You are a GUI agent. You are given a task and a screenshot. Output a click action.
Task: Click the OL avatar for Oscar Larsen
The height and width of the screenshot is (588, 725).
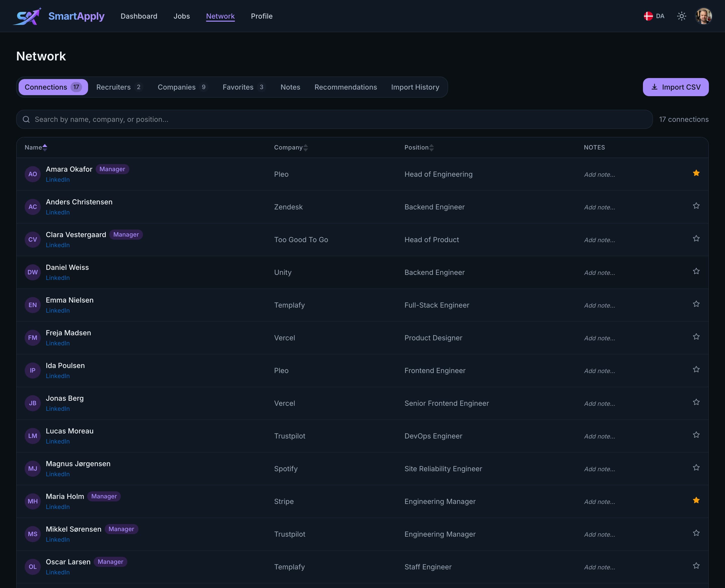coord(32,567)
